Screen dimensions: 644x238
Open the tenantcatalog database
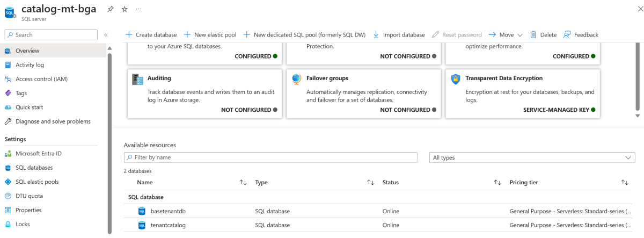tap(168, 225)
